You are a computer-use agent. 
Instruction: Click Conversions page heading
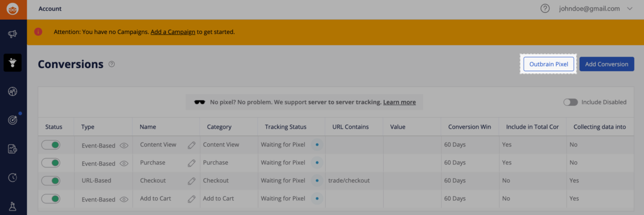pyautogui.click(x=70, y=64)
